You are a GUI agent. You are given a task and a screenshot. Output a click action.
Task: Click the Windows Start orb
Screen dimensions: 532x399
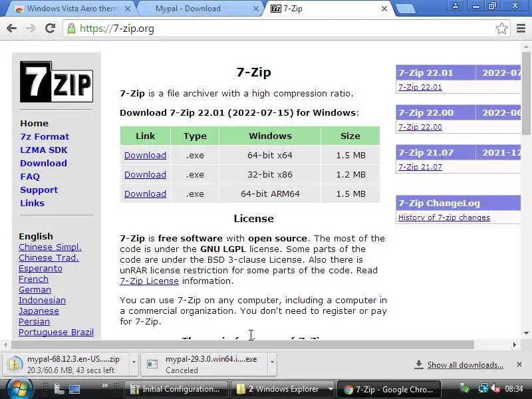[19, 389]
